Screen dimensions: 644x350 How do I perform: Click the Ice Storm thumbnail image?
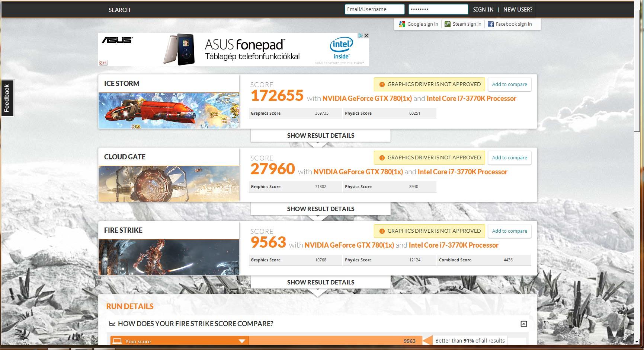169,111
